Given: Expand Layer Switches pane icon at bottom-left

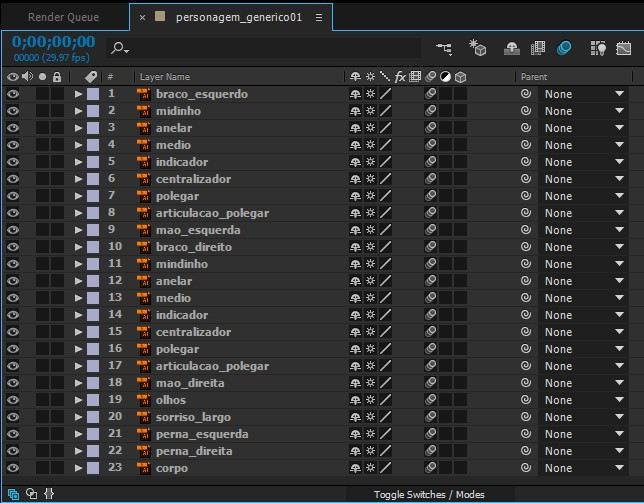Looking at the screenshot, I should (x=13, y=494).
